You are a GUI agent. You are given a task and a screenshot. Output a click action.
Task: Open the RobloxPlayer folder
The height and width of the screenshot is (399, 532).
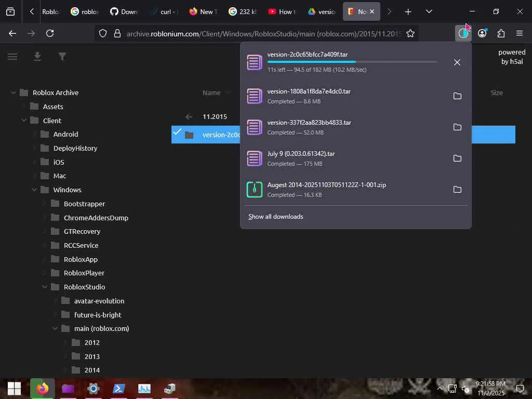(78, 273)
